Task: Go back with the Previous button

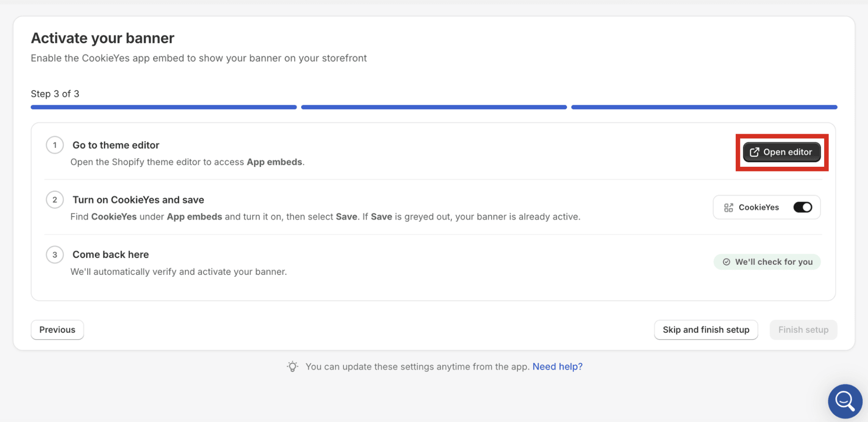Action: point(57,330)
